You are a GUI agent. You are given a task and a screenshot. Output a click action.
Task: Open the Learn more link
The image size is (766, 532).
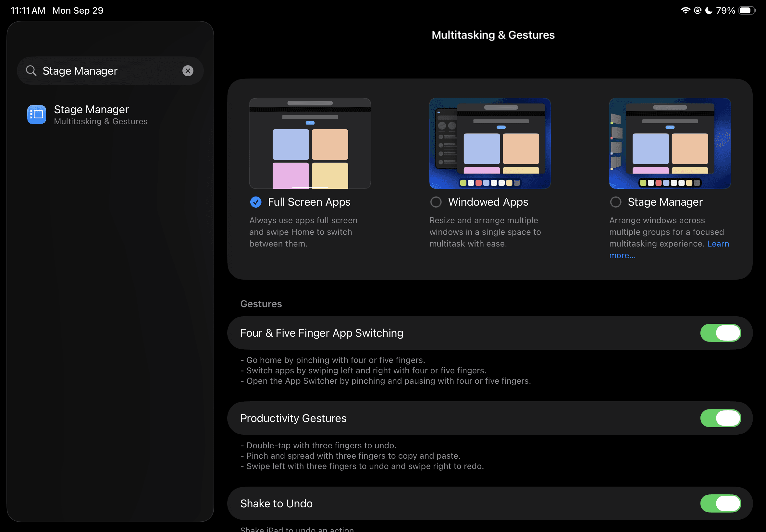pyautogui.click(x=718, y=244)
